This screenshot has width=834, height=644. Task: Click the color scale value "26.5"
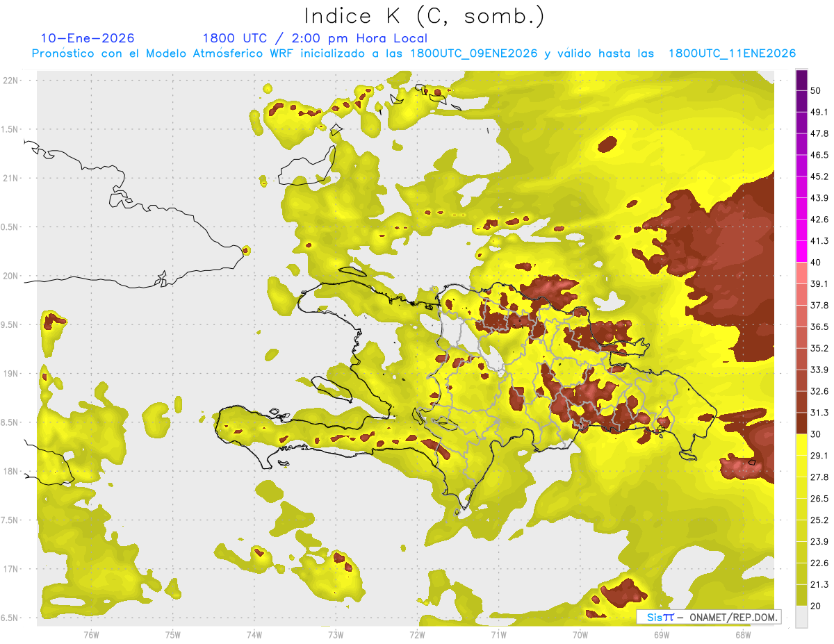coord(820,499)
